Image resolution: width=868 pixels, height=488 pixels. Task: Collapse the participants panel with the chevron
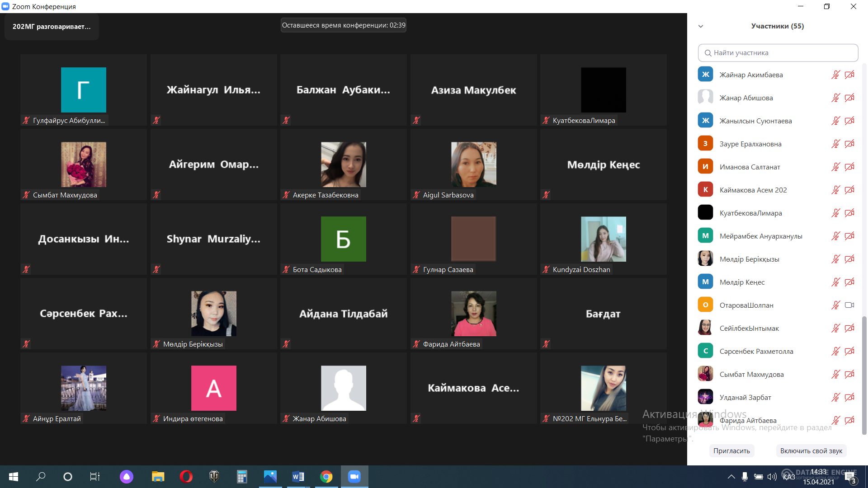(x=701, y=26)
